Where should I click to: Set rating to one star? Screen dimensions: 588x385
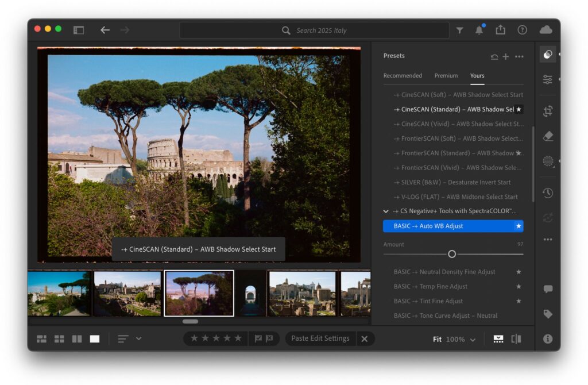pyautogui.click(x=194, y=338)
